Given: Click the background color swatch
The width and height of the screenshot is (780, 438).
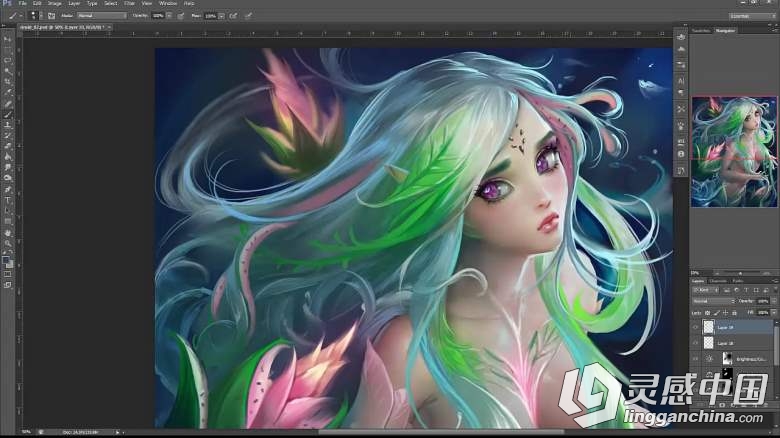Looking at the screenshot, I should [x=9, y=265].
